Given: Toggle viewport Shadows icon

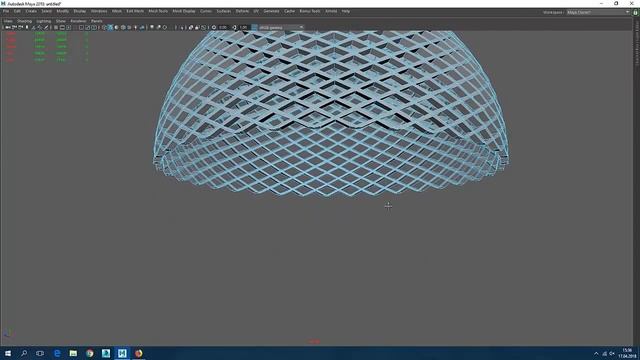Looking at the screenshot, I should pos(142,27).
